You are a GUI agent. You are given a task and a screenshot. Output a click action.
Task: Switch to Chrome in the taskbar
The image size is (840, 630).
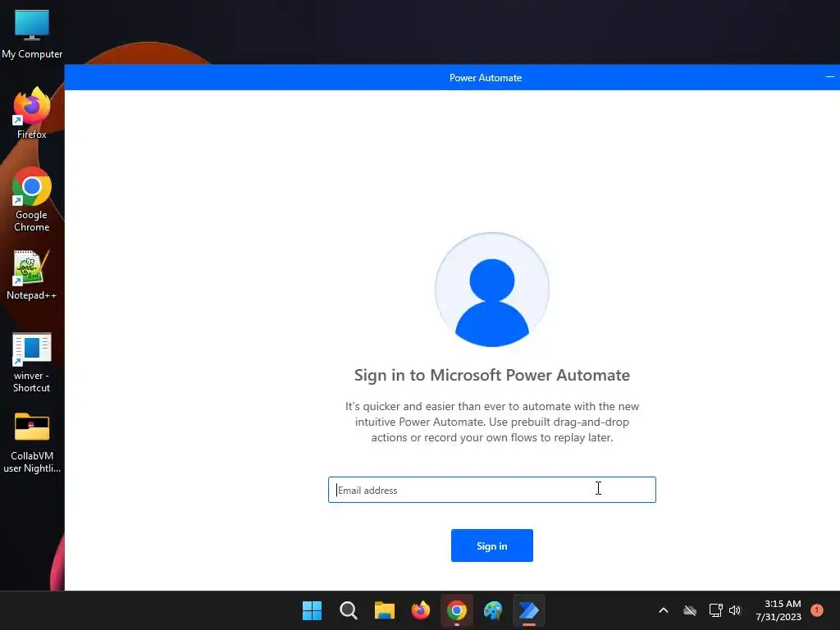point(456,610)
